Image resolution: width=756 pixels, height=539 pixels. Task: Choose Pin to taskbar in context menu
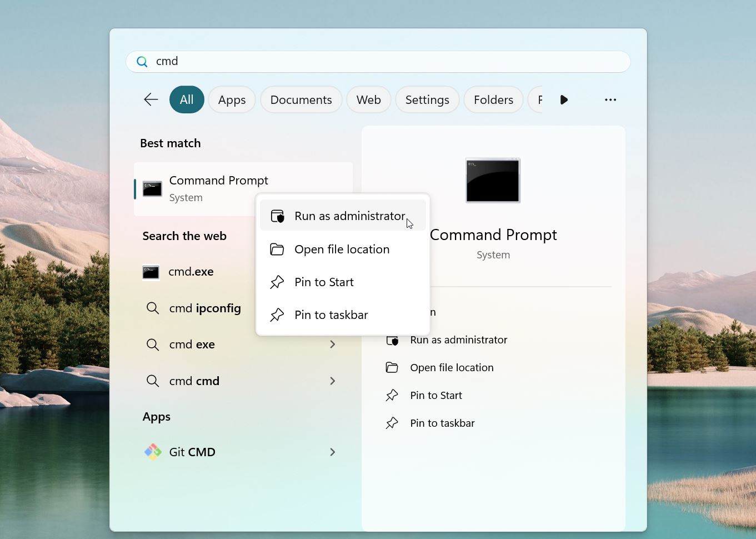point(343,315)
